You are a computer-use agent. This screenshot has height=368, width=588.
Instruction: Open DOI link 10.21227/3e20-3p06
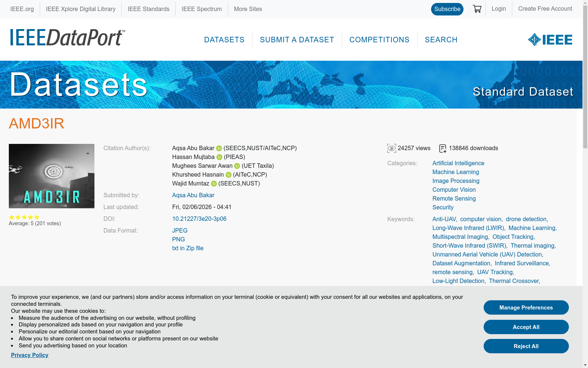point(199,219)
